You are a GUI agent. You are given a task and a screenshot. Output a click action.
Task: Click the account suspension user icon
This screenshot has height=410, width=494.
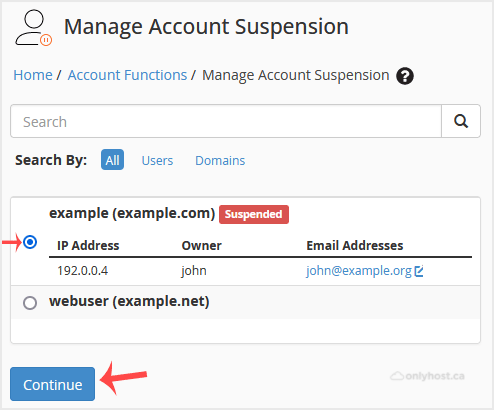33,27
